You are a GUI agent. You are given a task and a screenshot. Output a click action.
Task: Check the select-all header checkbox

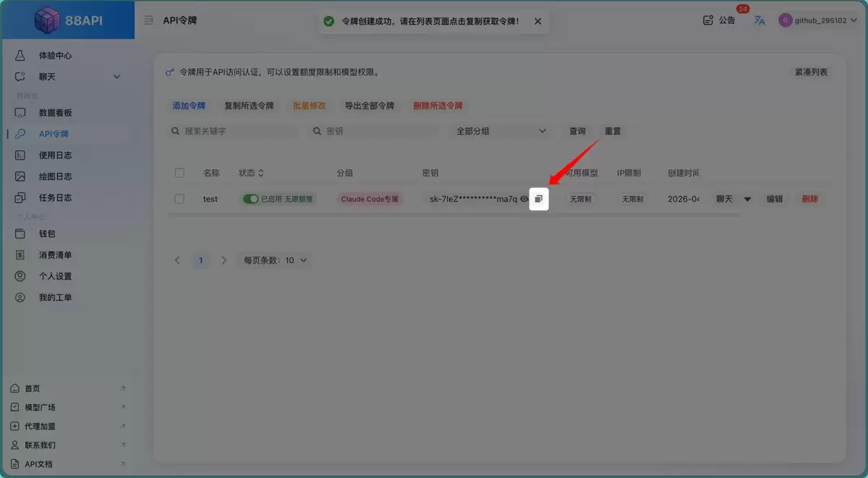coord(179,173)
